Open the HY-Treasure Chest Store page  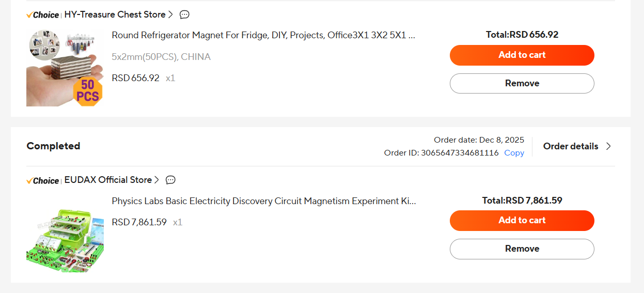[x=115, y=14]
